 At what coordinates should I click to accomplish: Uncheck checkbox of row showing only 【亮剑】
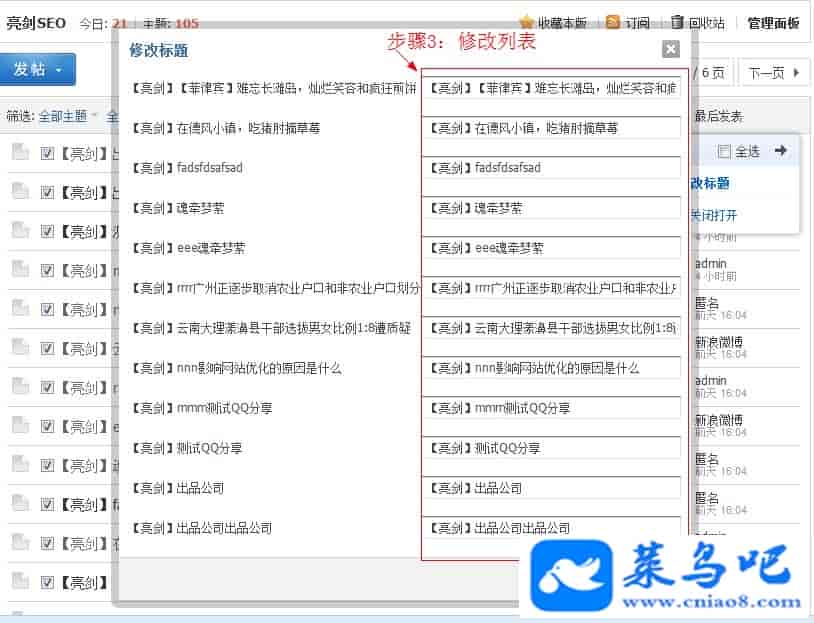click(x=47, y=582)
